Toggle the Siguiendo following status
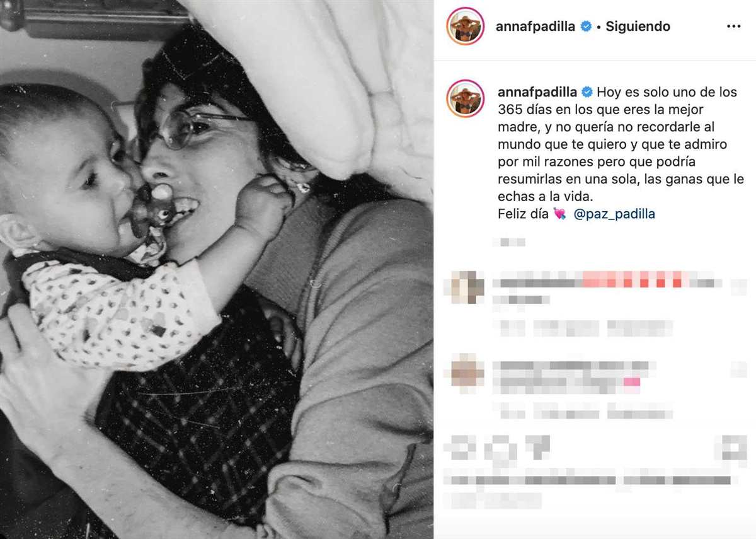756x539 pixels. 638,26
